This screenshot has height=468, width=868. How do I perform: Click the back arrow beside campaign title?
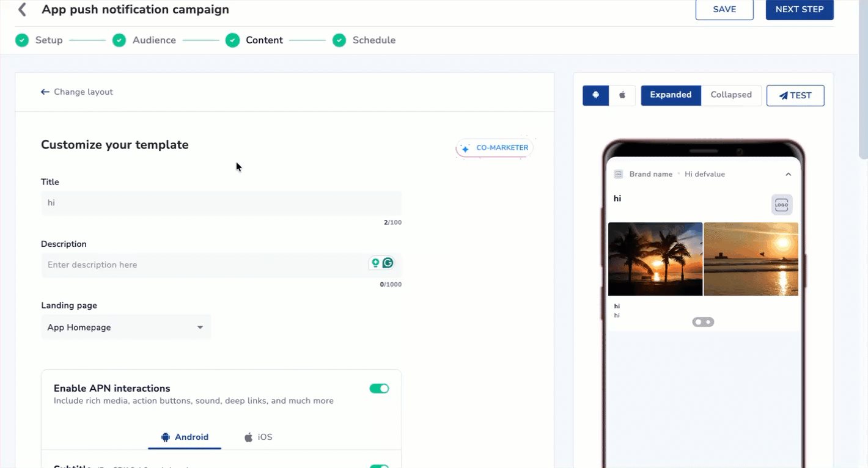[x=23, y=10]
